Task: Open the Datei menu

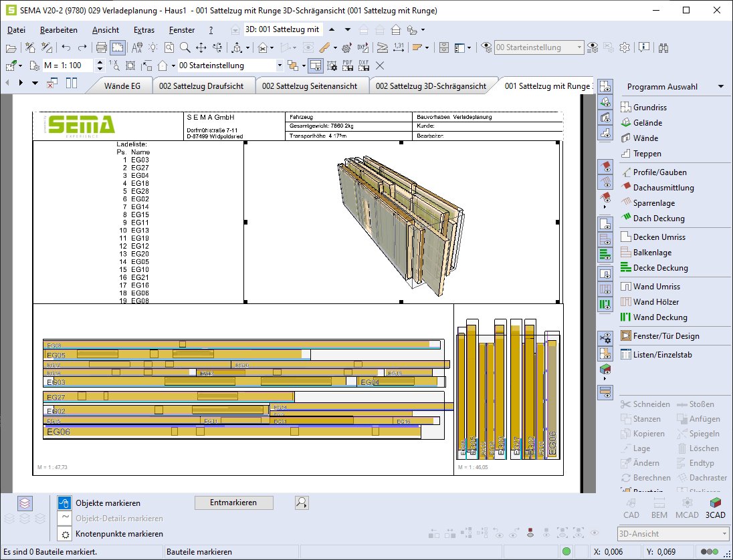Action: tap(16, 30)
